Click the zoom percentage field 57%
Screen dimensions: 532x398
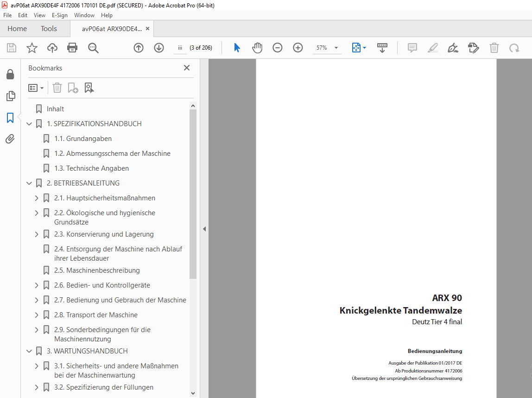coord(322,48)
